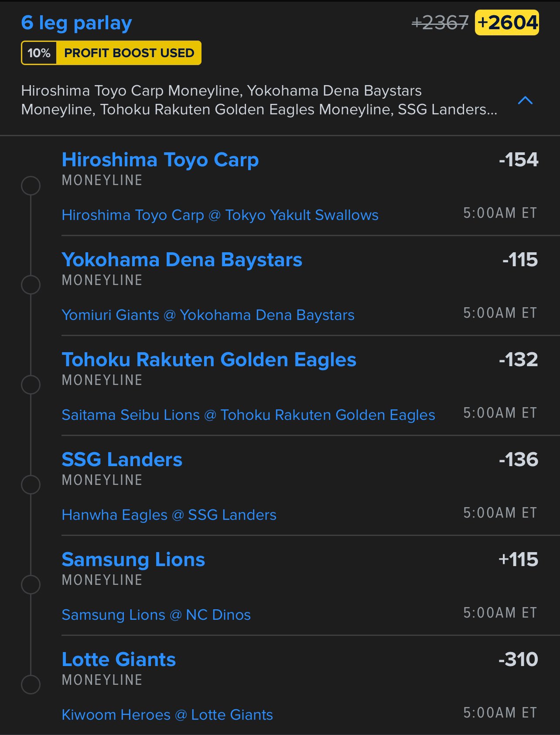Open the Yomiuri Giants @ Yokohama Dena Baystars matchup
The image size is (560, 735).
click(208, 315)
